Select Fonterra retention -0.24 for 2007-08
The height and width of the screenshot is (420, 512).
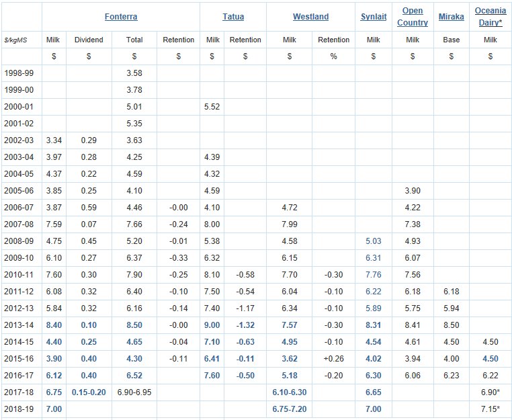(178, 224)
